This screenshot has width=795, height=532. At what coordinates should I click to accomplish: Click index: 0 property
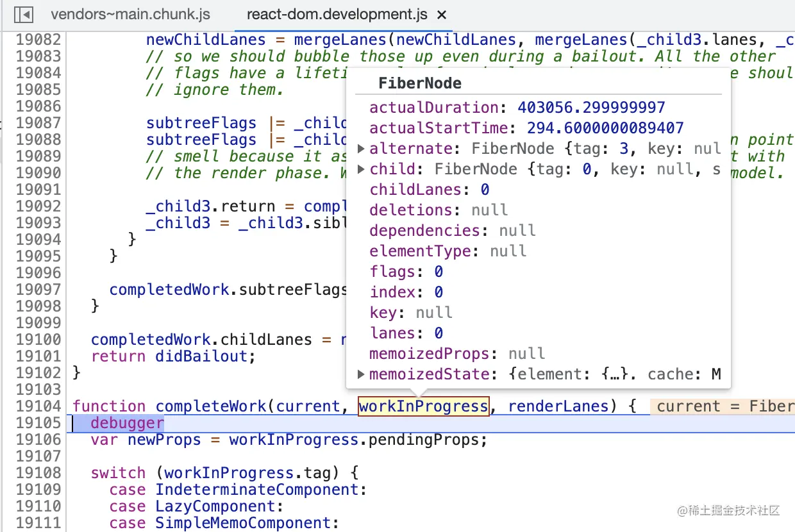406,292
